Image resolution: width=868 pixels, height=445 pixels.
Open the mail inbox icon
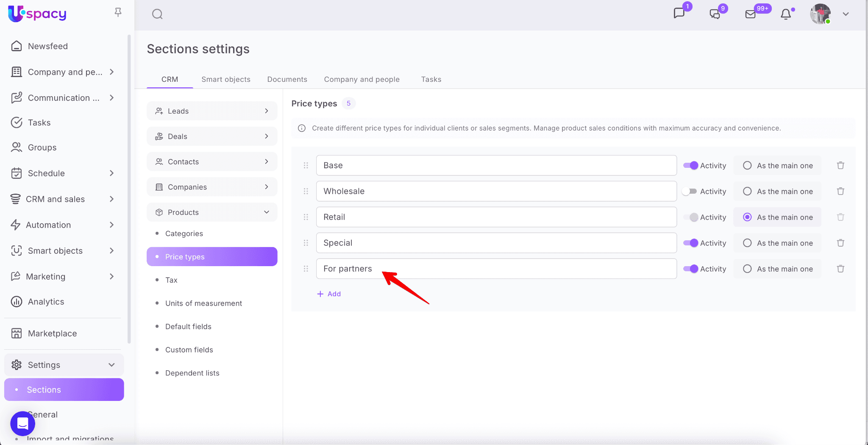click(750, 14)
